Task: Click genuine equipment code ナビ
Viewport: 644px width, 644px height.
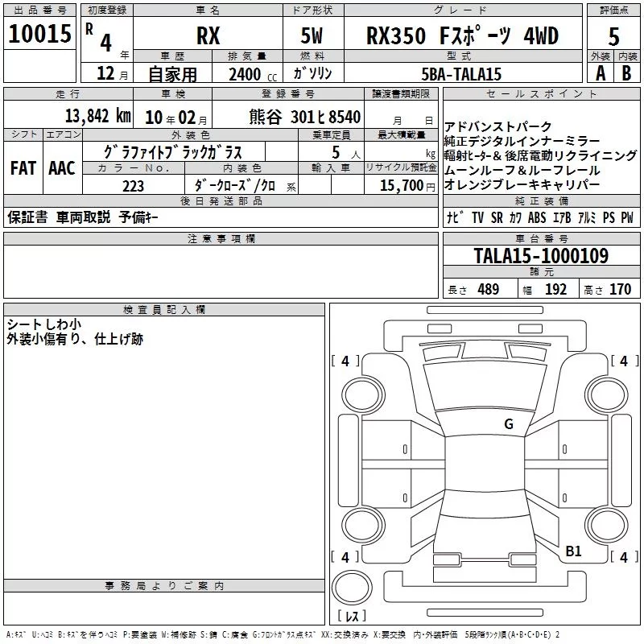Action: (x=456, y=217)
